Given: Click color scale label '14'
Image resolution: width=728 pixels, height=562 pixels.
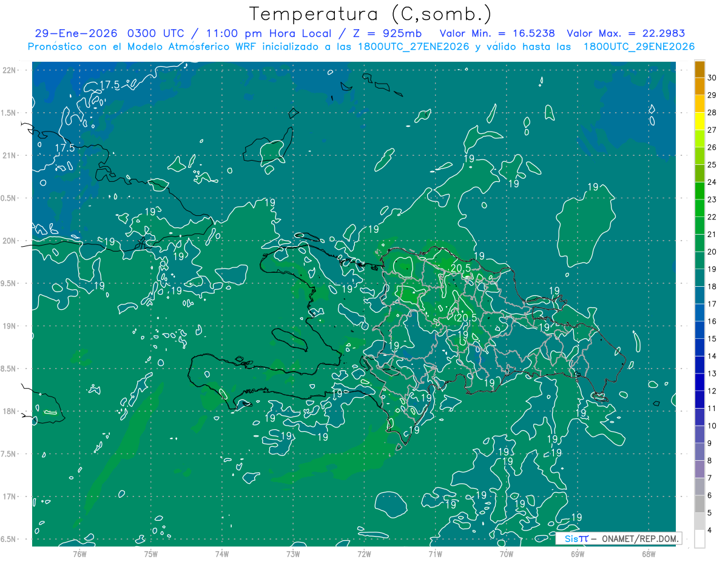Looking at the screenshot, I should pos(712,356).
